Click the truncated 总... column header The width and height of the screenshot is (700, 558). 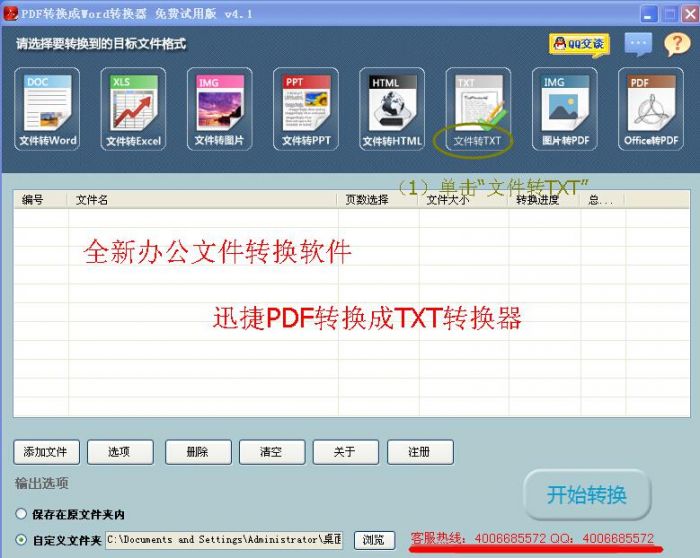click(x=602, y=200)
